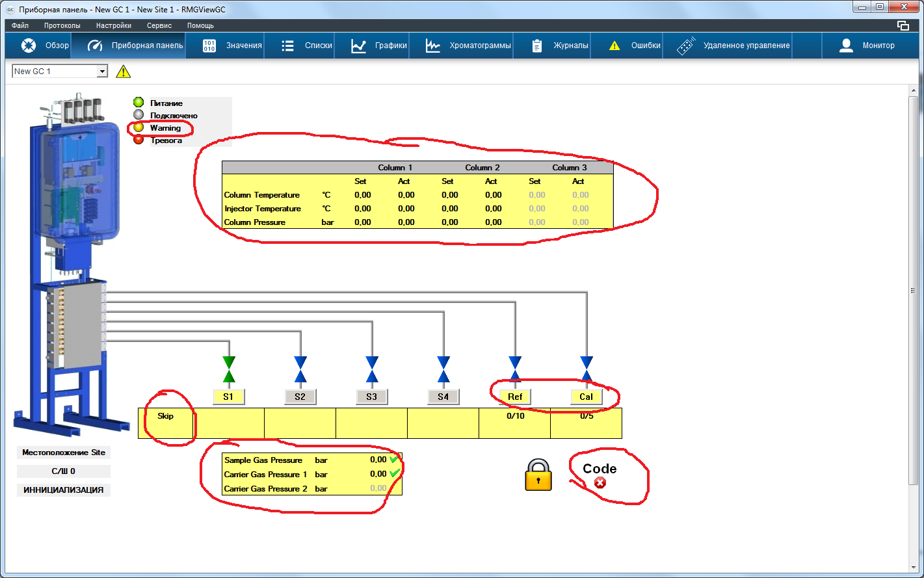
Task: Open the Графики chart icon
Action: coord(358,46)
